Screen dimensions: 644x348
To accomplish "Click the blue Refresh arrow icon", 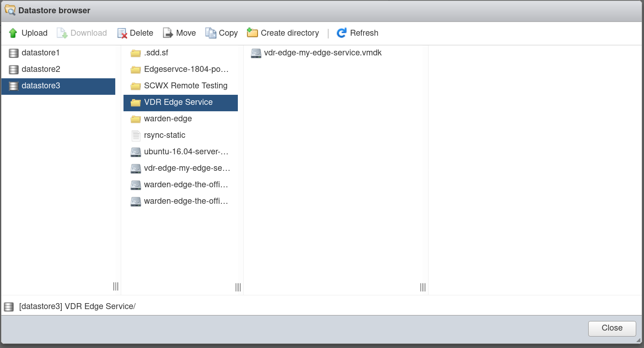I will pos(342,33).
